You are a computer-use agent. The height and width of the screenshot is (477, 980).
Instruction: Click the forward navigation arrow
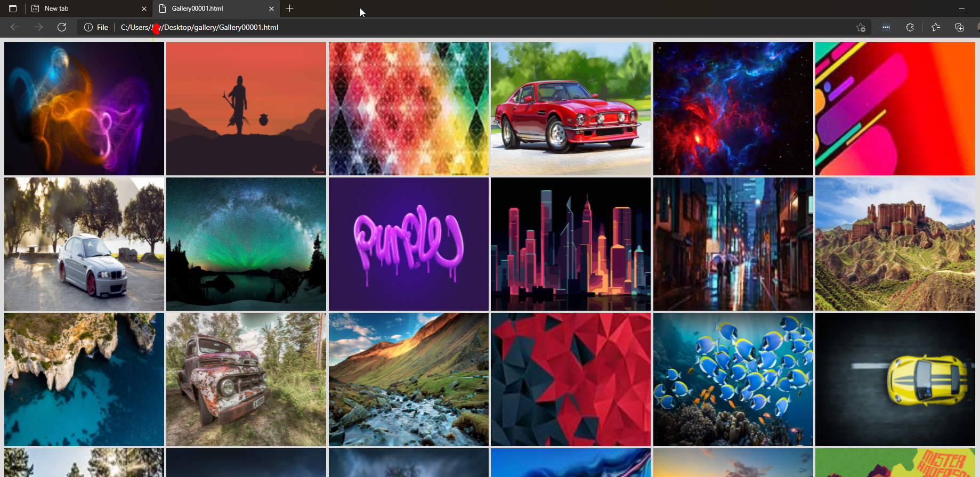coord(38,27)
